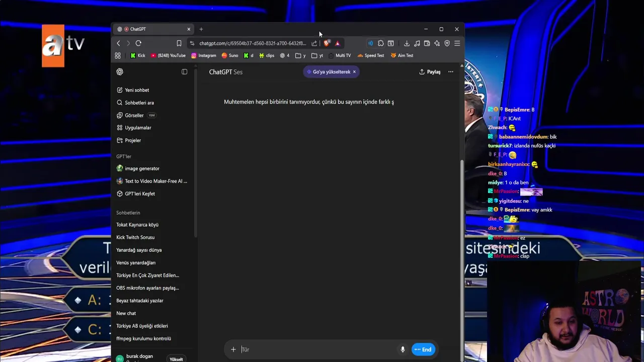Reload the ChatGPT page
The width and height of the screenshot is (644, 362).
tap(138, 43)
